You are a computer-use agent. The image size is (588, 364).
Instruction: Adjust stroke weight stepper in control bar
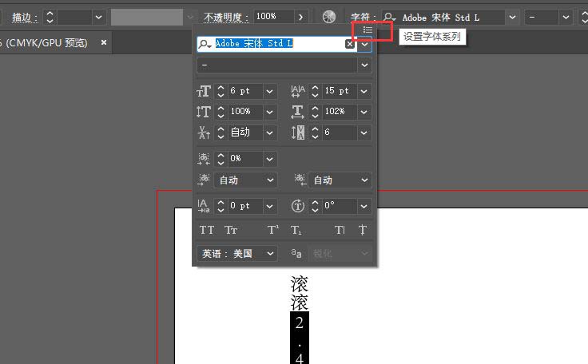(50, 18)
